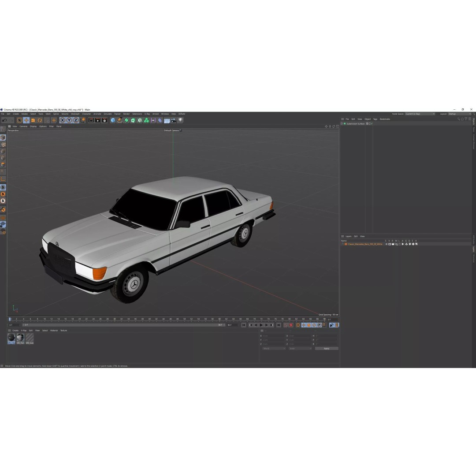
Task: Open the File menu
Action: (3, 114)
